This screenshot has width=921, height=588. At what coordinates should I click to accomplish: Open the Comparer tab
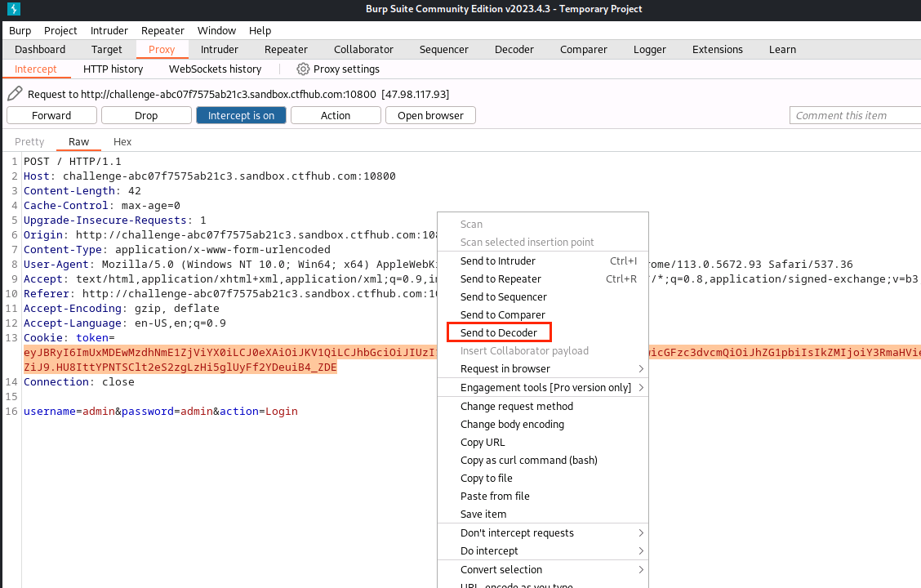point(583,49)
